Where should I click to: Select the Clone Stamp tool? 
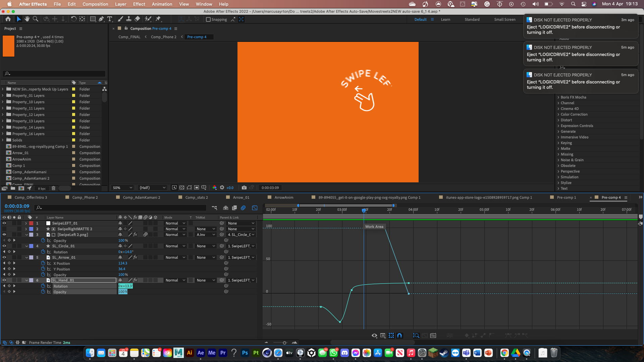click(x=128, y=19)
